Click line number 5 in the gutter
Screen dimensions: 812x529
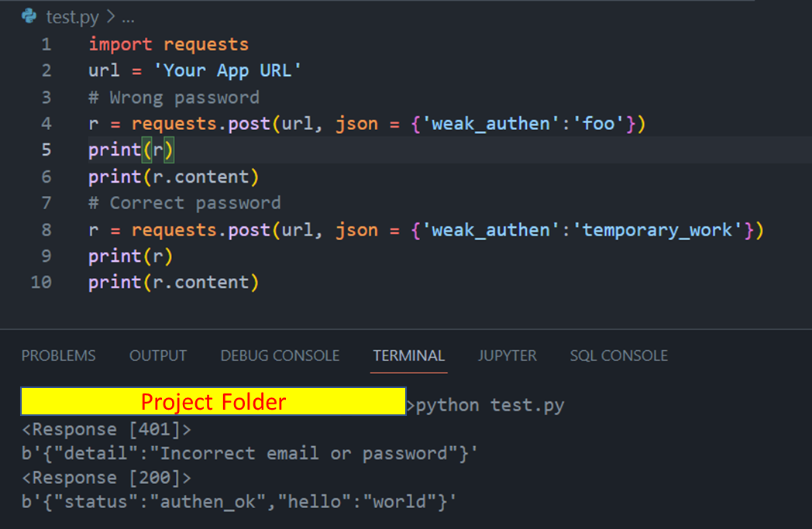[46, 149]
